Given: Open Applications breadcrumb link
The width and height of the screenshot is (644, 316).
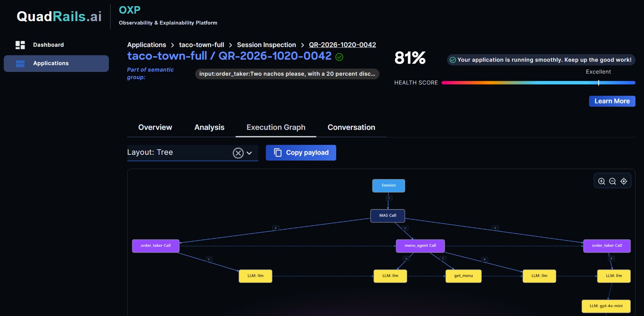Looking at the screenshot, I should (x=147, y=45).
